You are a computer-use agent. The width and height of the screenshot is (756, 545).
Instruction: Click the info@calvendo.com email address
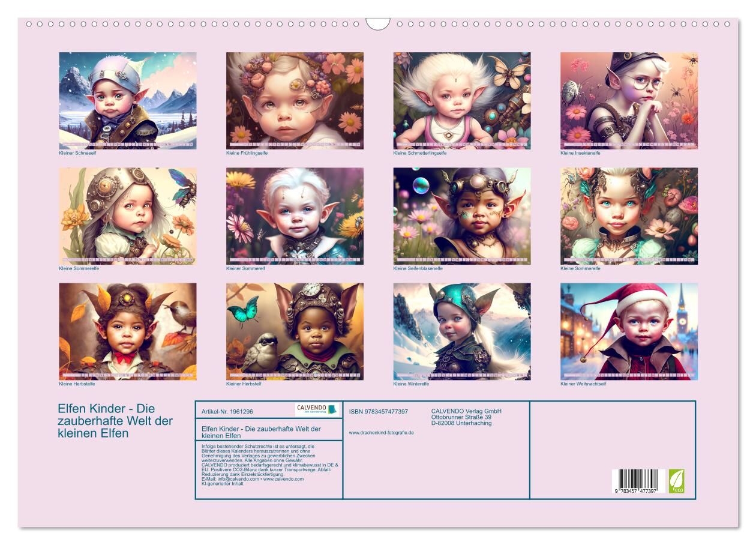pyautogui.click(x=238, y=479)
